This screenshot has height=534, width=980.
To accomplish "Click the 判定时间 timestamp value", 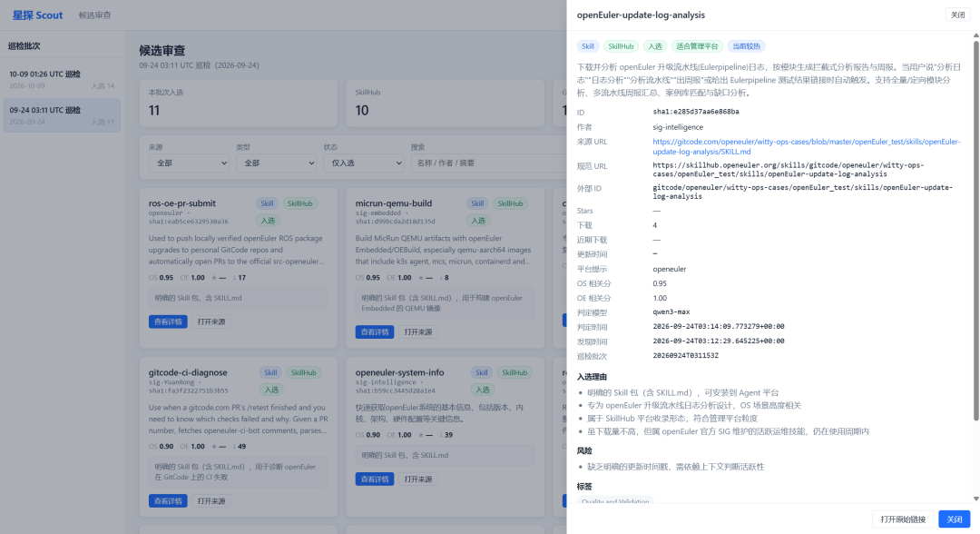I will click(718, 326).
